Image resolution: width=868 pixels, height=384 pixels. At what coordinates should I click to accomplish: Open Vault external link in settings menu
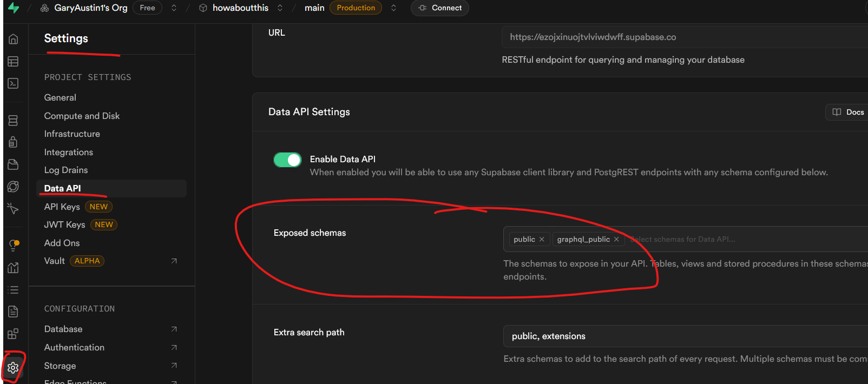click(x=174, y=261)
